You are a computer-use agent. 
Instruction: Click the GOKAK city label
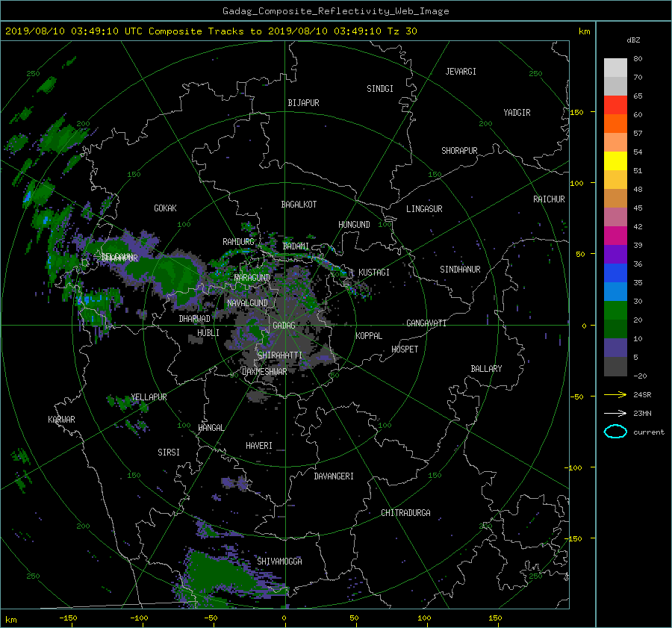point(165,208)
